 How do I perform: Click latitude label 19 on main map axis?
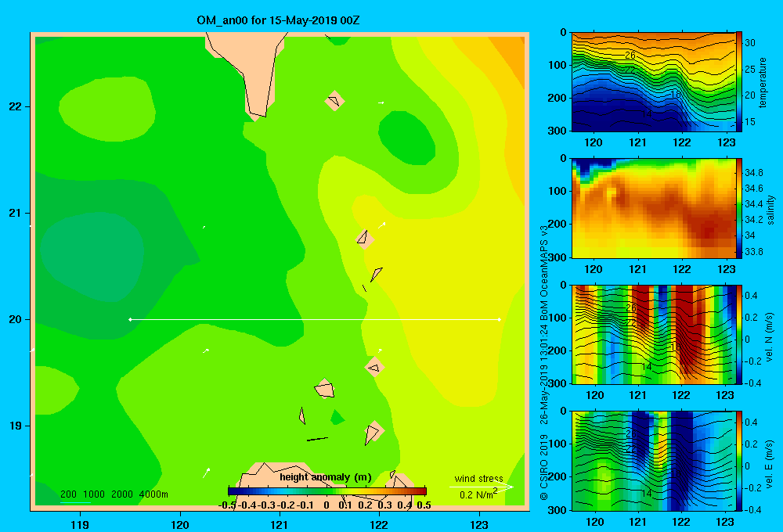tap(16, 426)
